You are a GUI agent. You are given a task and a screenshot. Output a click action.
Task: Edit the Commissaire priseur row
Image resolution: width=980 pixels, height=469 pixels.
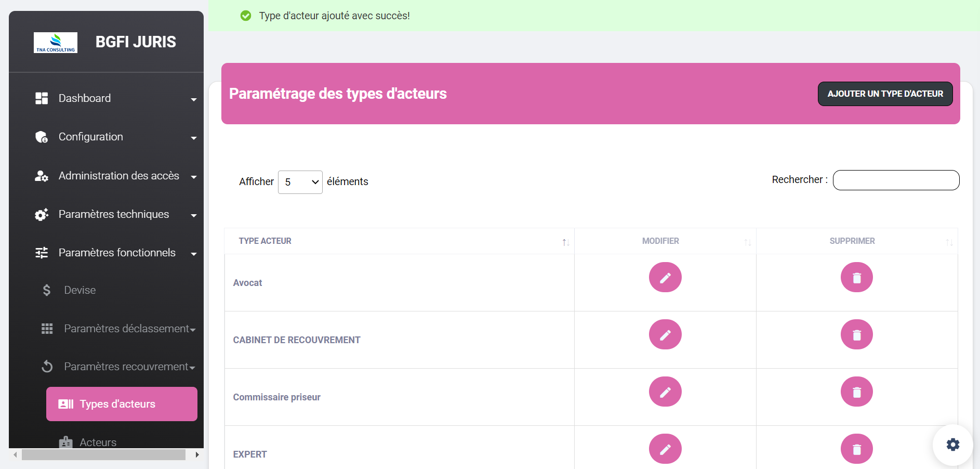665,392
